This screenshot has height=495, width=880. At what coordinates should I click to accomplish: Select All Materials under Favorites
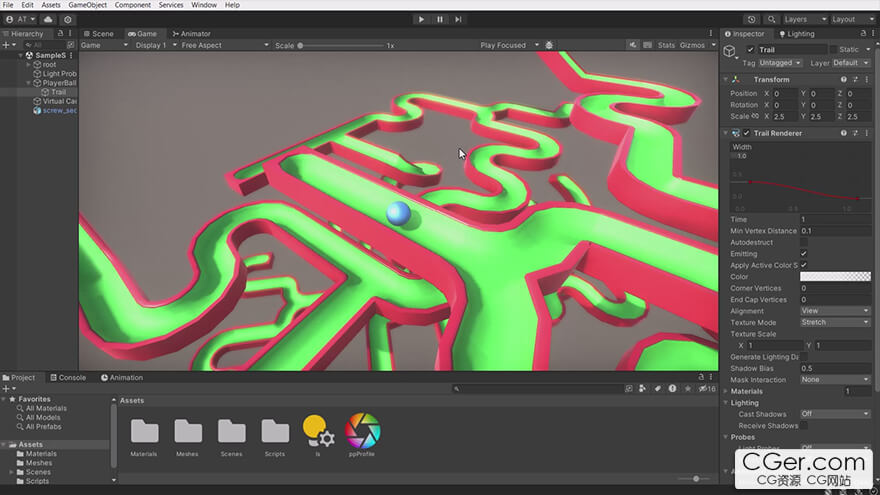46,408
